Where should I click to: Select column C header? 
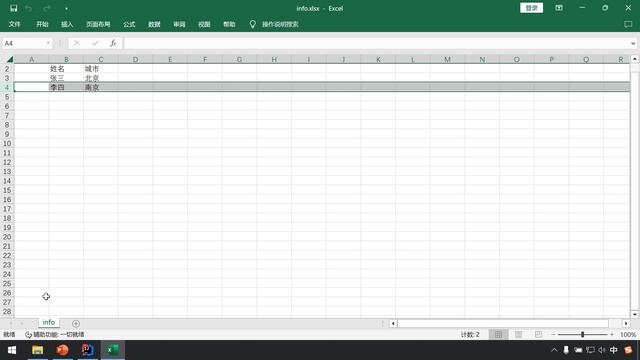101,60
